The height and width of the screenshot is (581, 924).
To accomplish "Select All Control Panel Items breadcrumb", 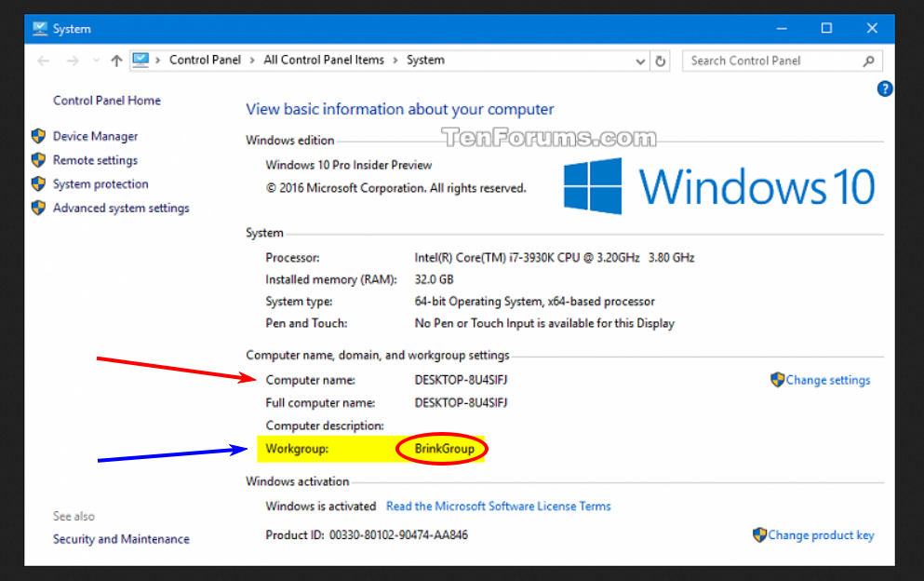I will [x=324, y=61].
